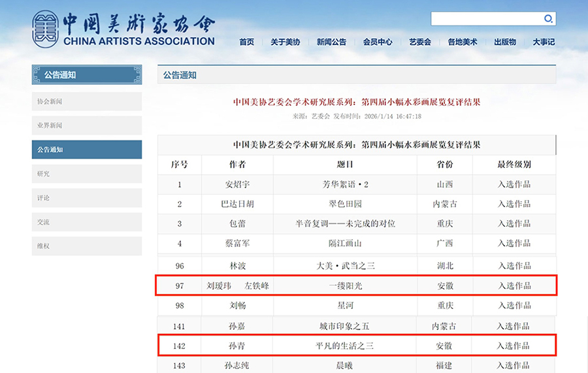Open 各地美术 in the navigation bar
This screenshot has width=588, height=373.
[463, 42]
